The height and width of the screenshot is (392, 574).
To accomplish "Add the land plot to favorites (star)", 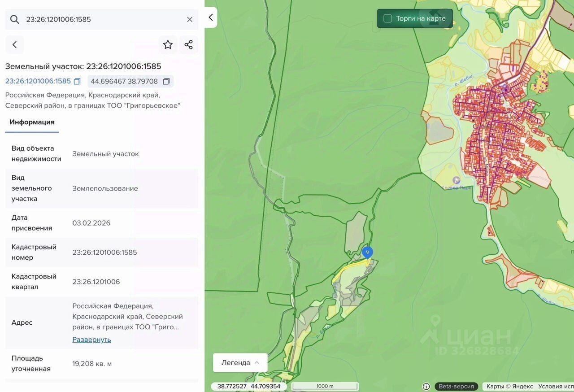I will 168,45.
